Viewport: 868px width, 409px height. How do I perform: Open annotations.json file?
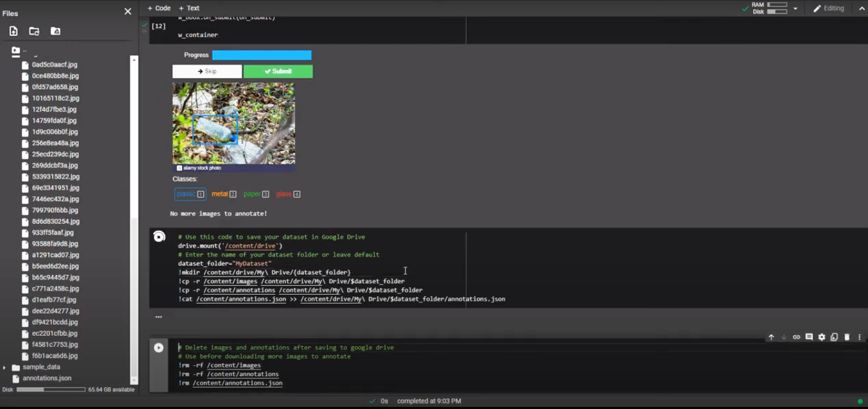[x=47, y=378]
